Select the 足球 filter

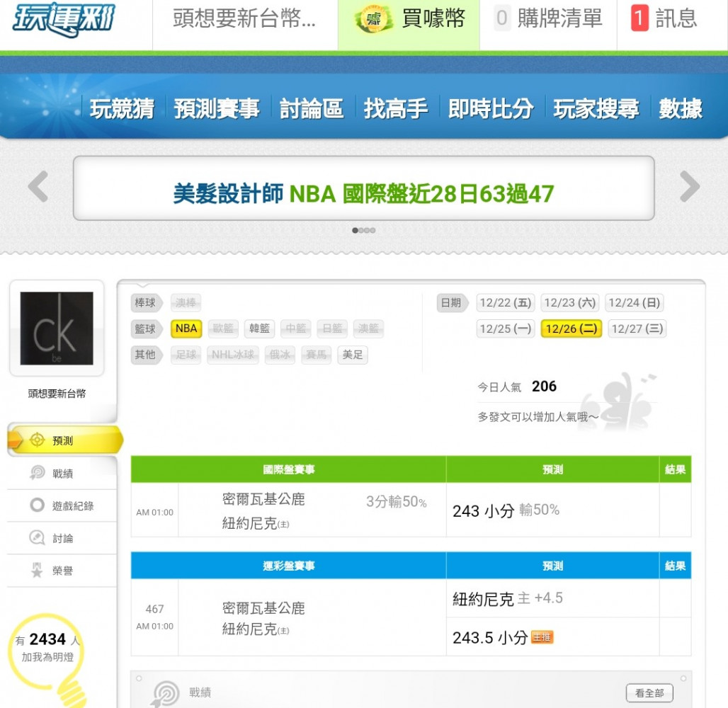[x=186, y=355]
